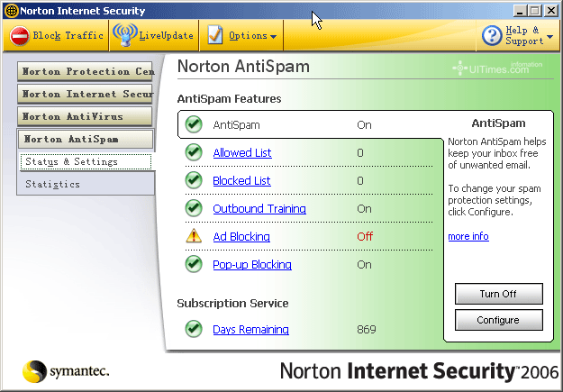Close the Norton Internet Security window
Screen dimensions: 563x392
coord(551,11)
